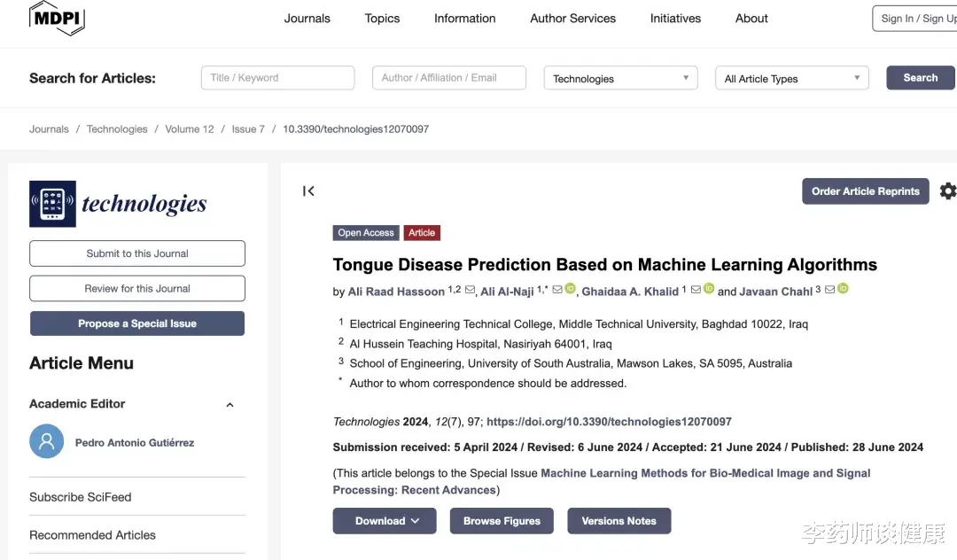Open the Initiatives menu
This screenshot has height=560, width=957.
coord(675,19)
